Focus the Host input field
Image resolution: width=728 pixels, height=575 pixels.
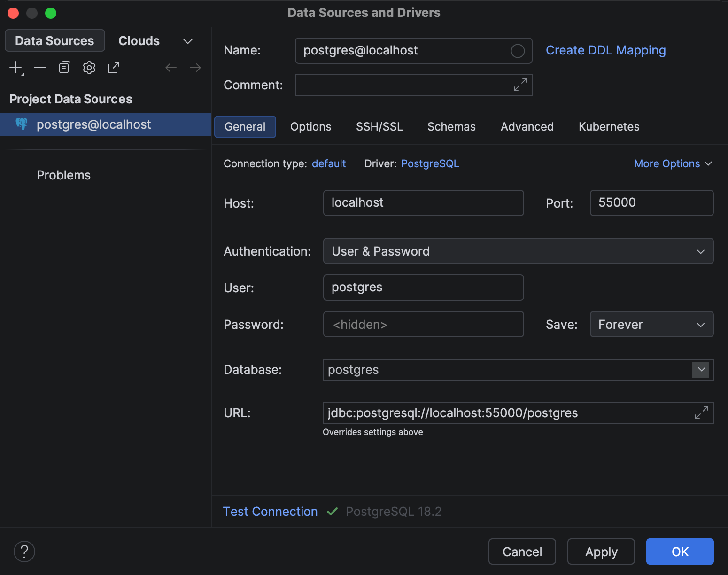click(423, 203)
